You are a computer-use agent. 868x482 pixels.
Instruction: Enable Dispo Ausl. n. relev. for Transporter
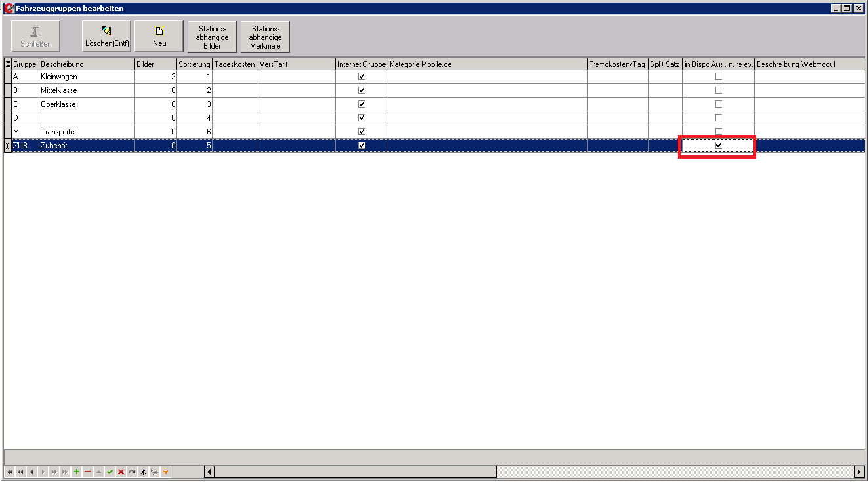pos(718,132)
